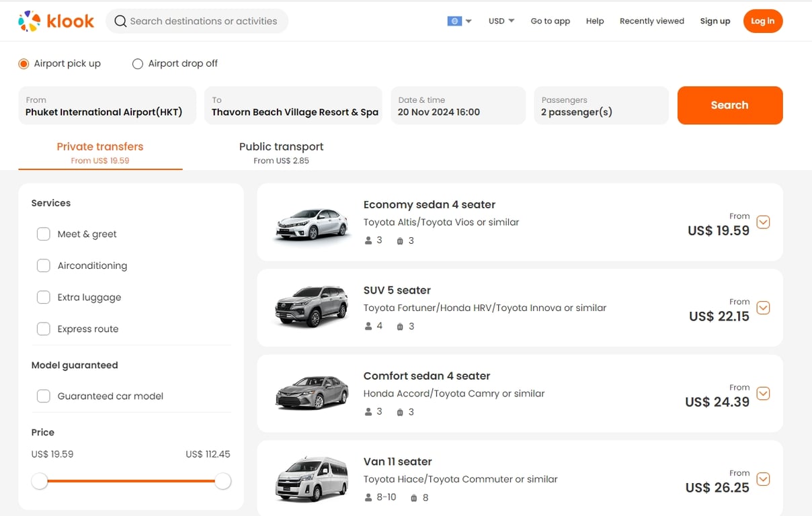Open the USD currency dropdown

click(x=501, y=21)
